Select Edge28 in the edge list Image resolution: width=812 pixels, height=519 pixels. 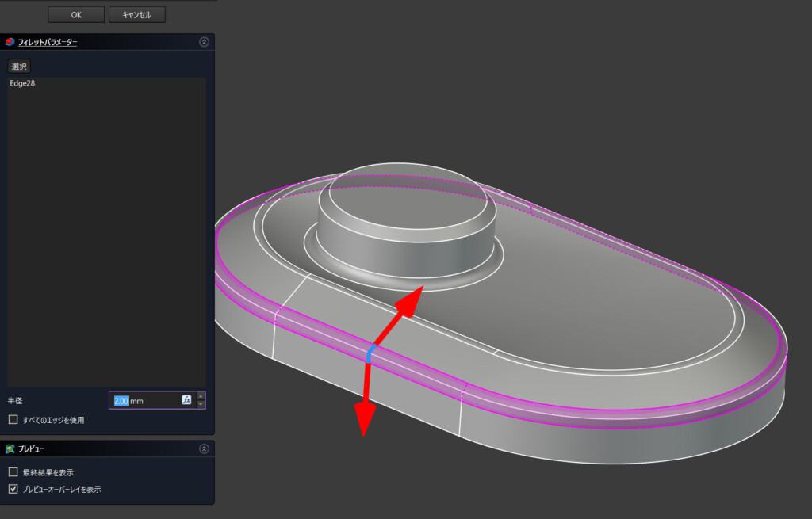(x=22, y=83)
